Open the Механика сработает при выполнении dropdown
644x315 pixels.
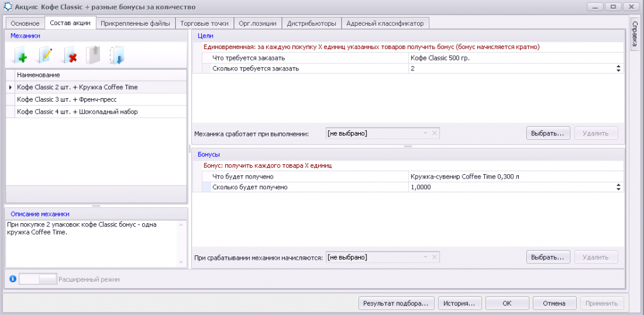pyautogui.click(x=425, y=133)
